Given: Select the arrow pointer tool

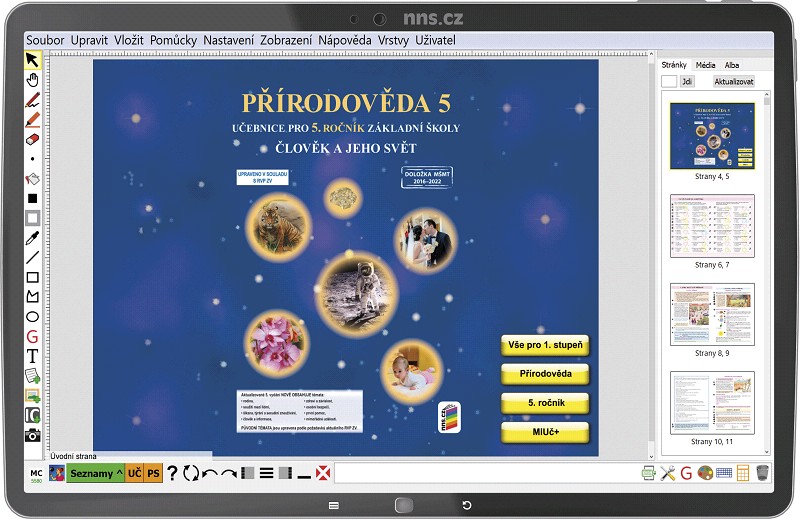Looking at the screenshot, I should 32,60.
